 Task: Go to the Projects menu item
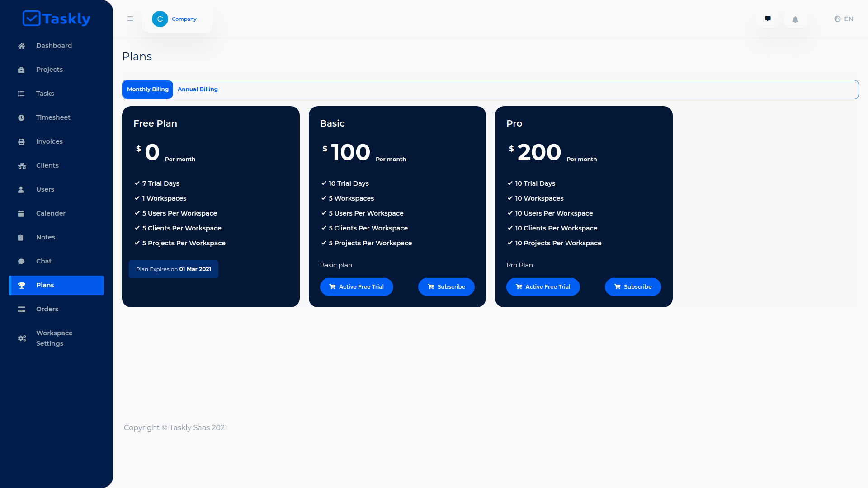(49, 70)
